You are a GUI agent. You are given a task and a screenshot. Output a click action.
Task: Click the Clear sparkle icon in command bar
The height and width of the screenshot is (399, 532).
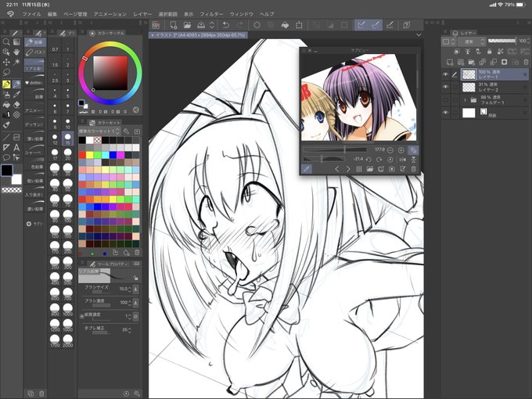pos(257,25)
